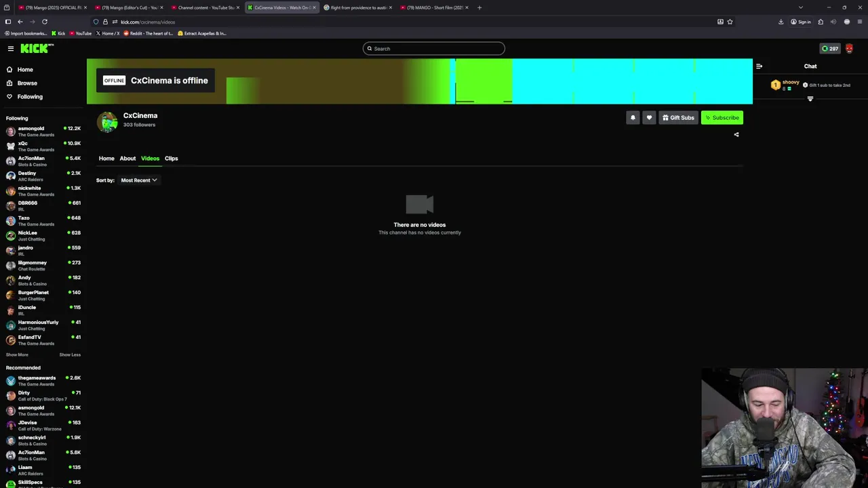Open asmongold channel in the Following list
The image size is (868, 488).
click(43, 131)
